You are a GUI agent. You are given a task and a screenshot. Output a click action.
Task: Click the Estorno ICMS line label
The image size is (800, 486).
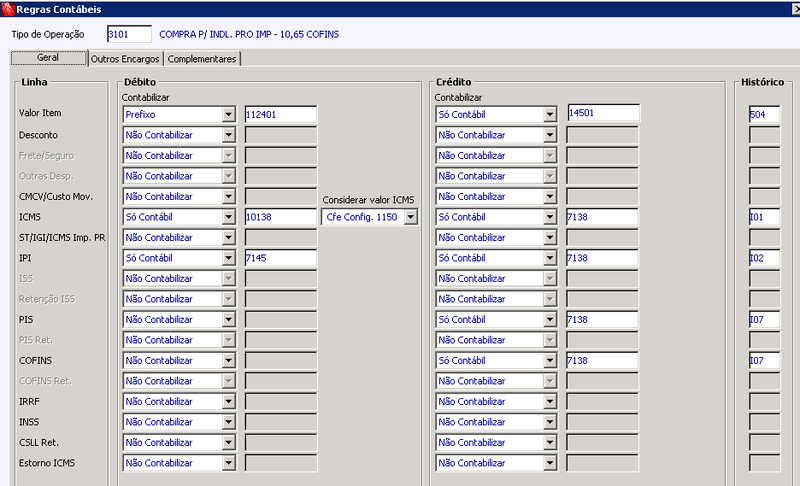coord(47,463)
